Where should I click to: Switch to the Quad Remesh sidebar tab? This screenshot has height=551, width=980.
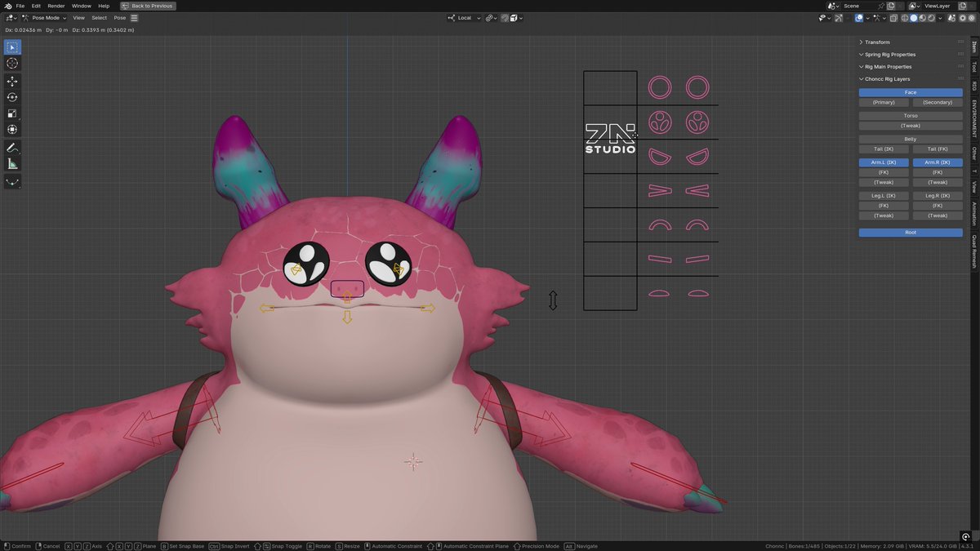pyautogui.click(x=974, y=251)
